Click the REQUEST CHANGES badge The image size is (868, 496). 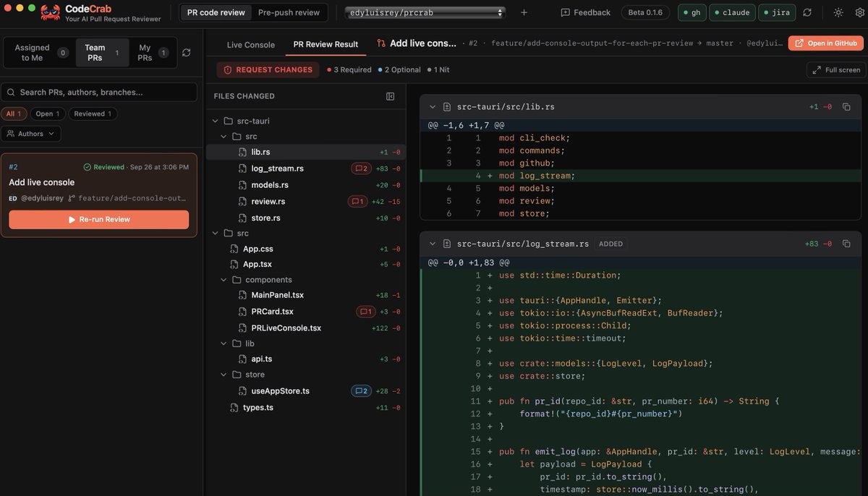268,70
